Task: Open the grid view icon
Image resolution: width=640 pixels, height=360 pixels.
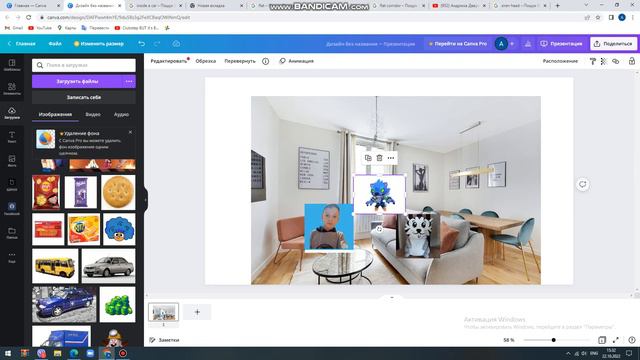Action: (x=602, y=340)
